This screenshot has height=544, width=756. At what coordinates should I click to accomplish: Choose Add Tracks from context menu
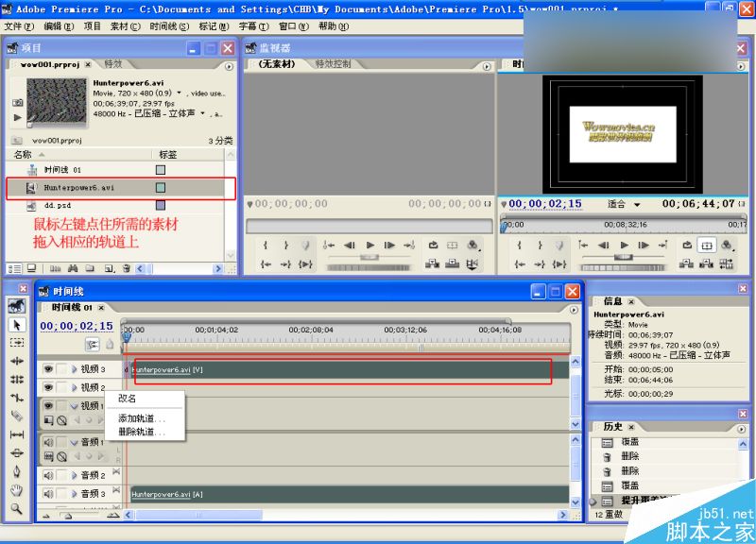(x=142, y=418)
